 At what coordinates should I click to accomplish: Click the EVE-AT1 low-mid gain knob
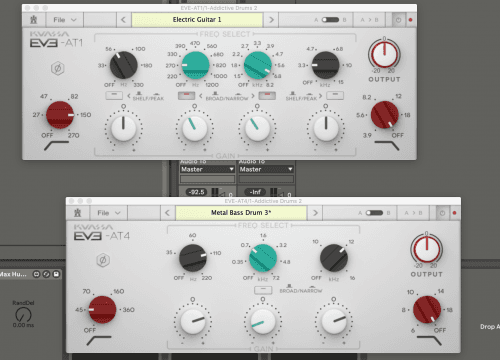195,128
